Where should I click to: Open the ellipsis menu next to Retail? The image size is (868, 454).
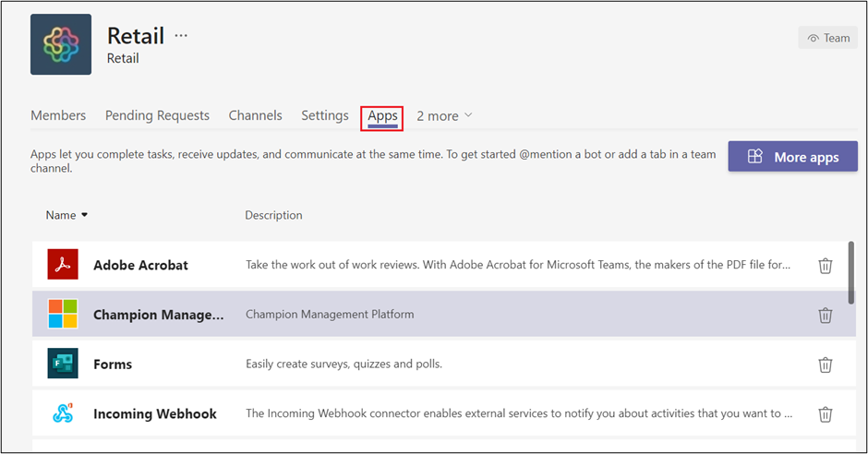pos(181,36)
